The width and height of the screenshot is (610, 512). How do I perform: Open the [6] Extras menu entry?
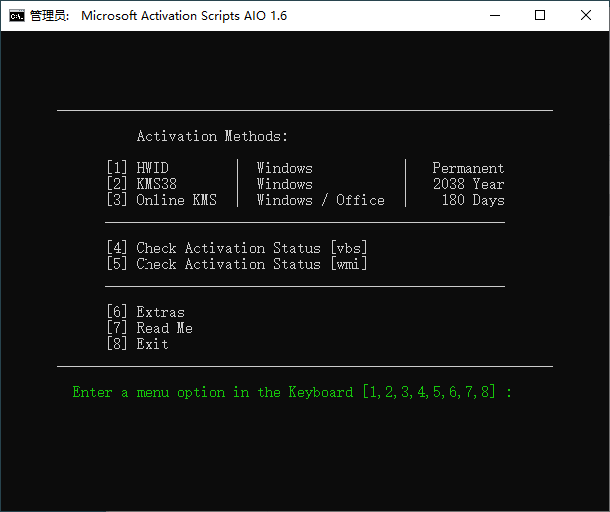point(145,312)
